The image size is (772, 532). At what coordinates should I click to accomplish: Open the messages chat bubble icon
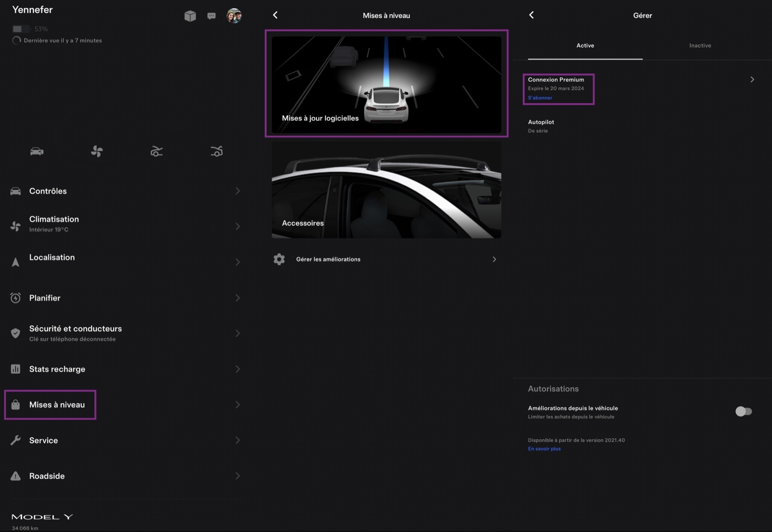pyautogui.click(x=211, y=16)
